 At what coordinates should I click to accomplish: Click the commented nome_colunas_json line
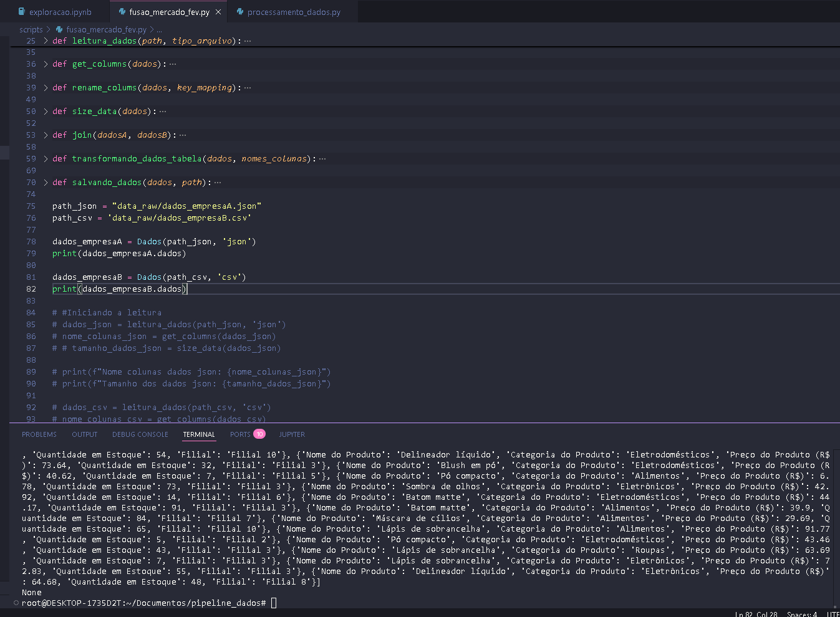point(164,336)
